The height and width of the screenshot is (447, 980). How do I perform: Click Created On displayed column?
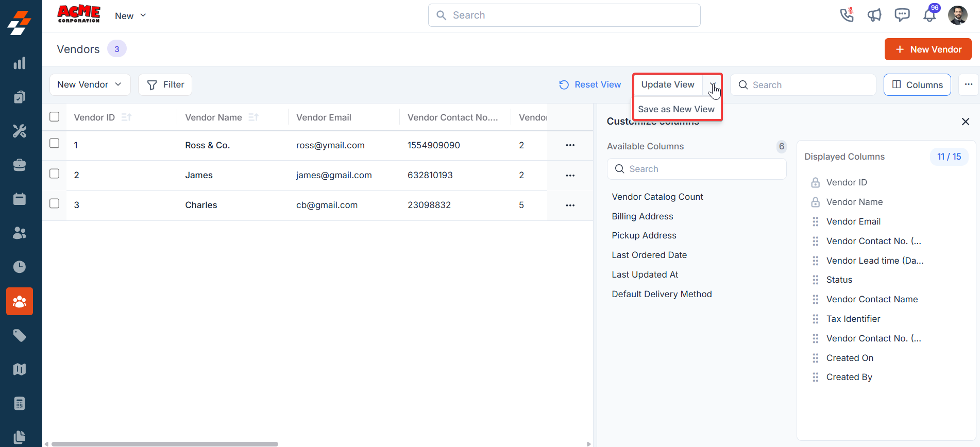coord(850,358)
